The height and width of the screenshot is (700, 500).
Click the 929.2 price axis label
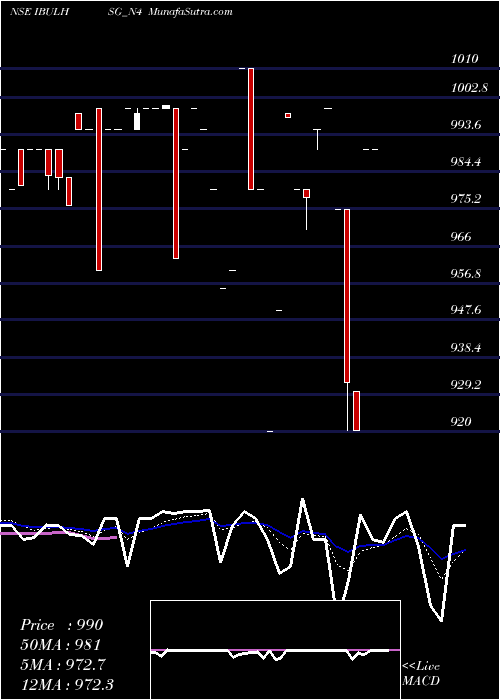point(466,384)
